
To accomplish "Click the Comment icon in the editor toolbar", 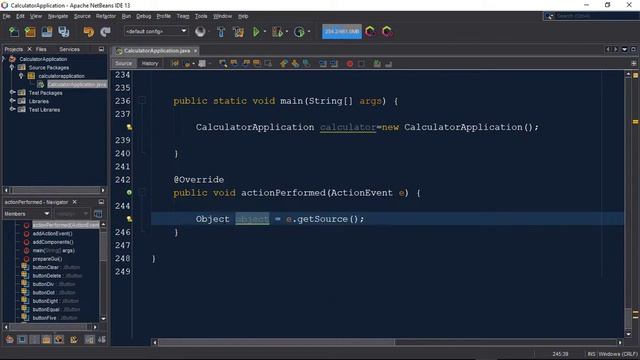I will 377,64.
